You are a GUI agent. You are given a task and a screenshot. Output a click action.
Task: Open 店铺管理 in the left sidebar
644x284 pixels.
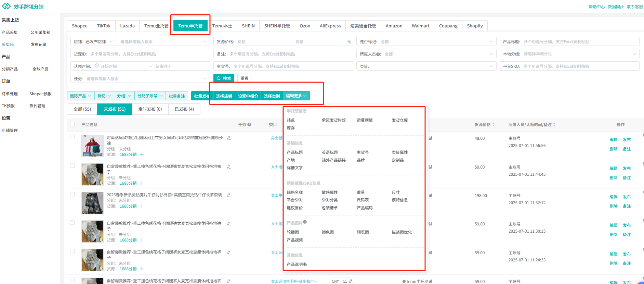[x=10, y=131]
